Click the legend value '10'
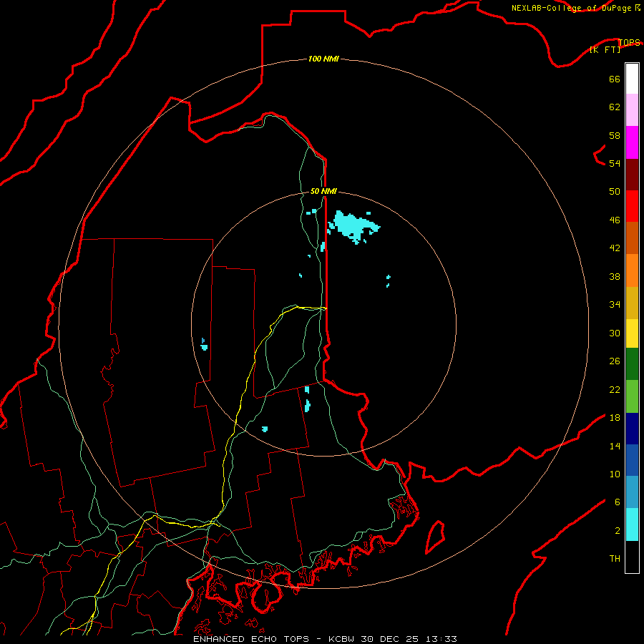The image size is (644, 644). (x=615, y=474)
